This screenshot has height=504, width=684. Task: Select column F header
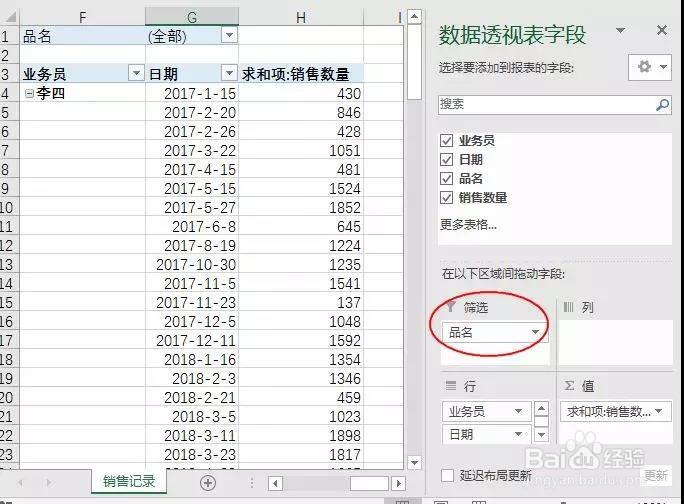coord(82,17)
